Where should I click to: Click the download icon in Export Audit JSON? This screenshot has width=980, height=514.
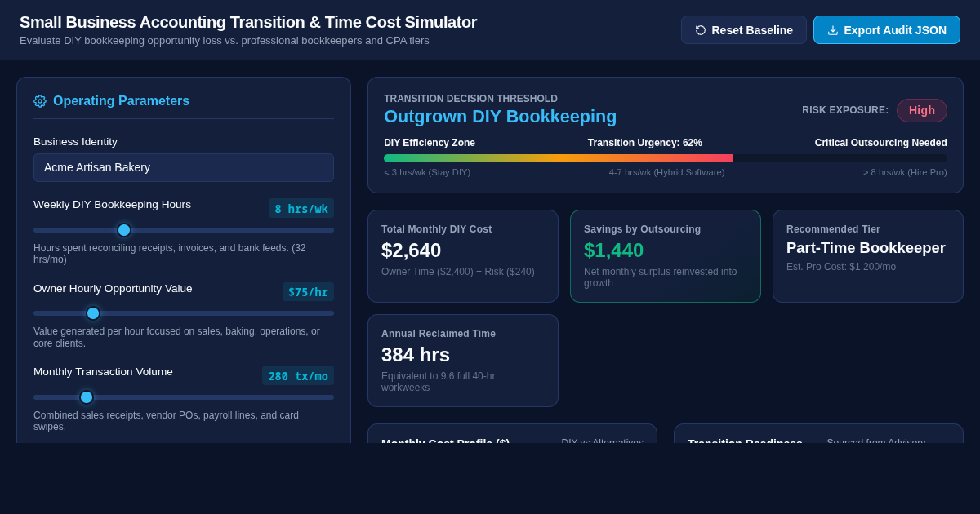[x=833, y=30]
